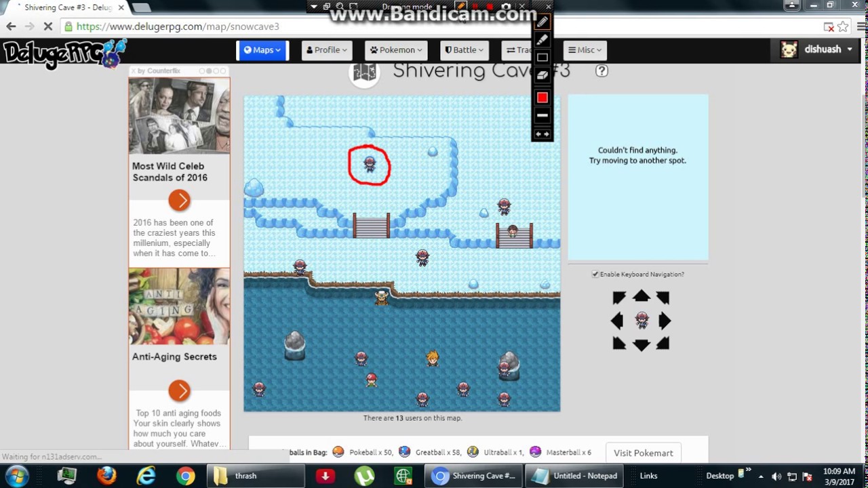Launch Internet Explorer from the taskbar

(146, 476)
